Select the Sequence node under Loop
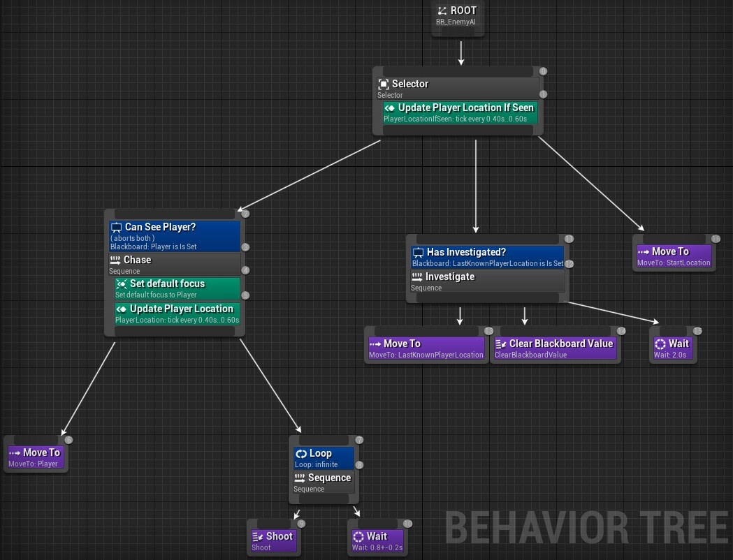The width and height of the screenshot is (733, 560). [324, 482]
